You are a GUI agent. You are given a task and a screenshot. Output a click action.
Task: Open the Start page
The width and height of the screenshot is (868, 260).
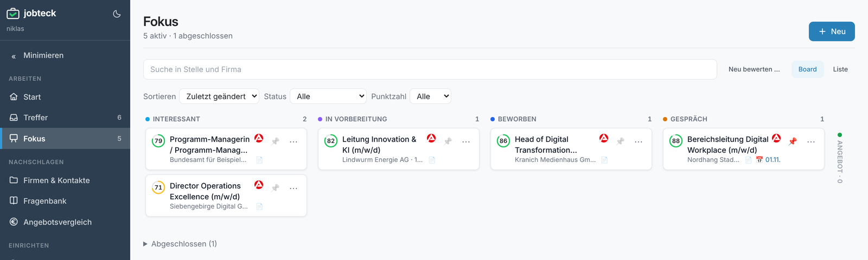click(x=65, y=97)
